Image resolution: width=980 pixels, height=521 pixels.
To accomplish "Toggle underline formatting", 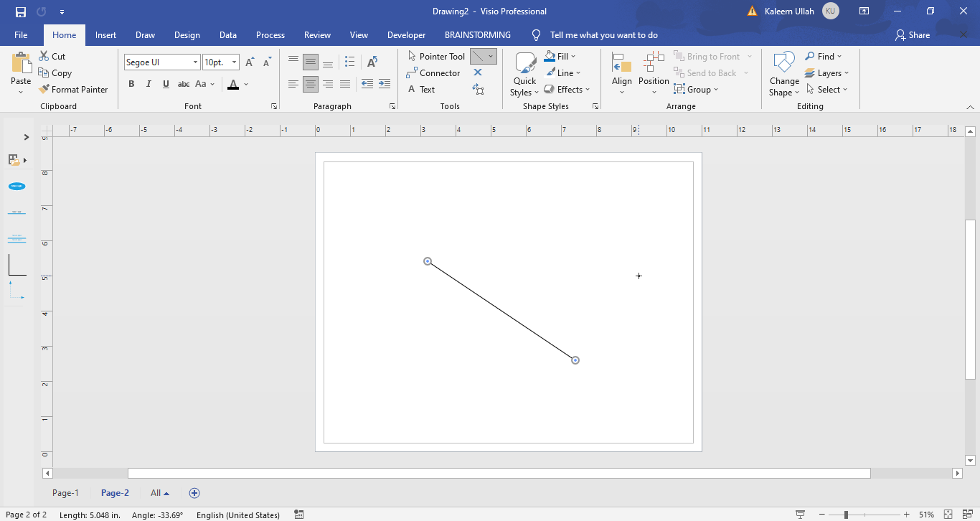I will tap(166, 84).
